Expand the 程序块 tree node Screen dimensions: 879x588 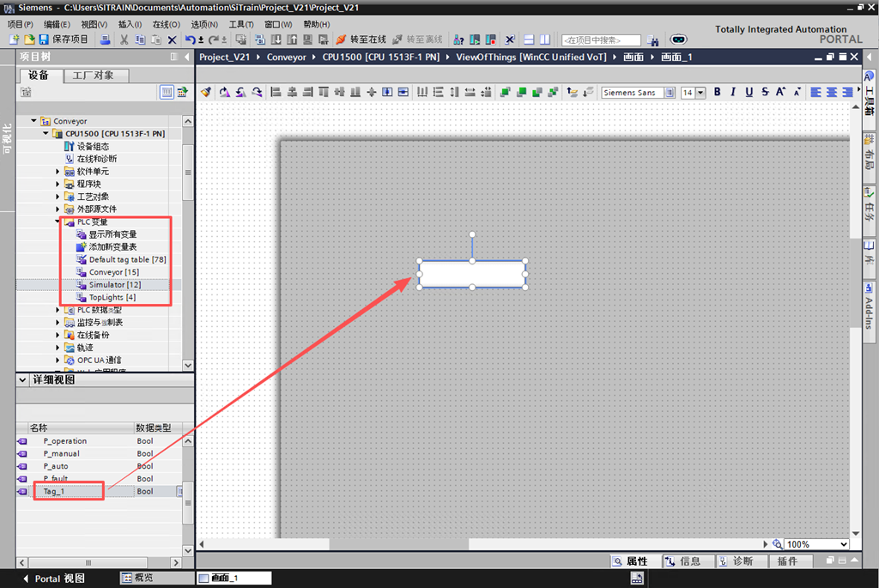[58, 184]
